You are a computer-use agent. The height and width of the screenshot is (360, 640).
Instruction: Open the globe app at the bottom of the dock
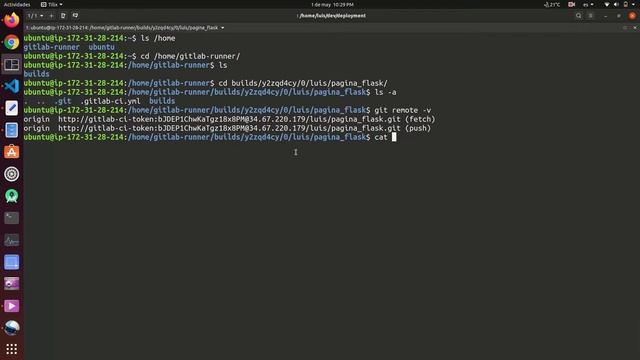point(11,328)
